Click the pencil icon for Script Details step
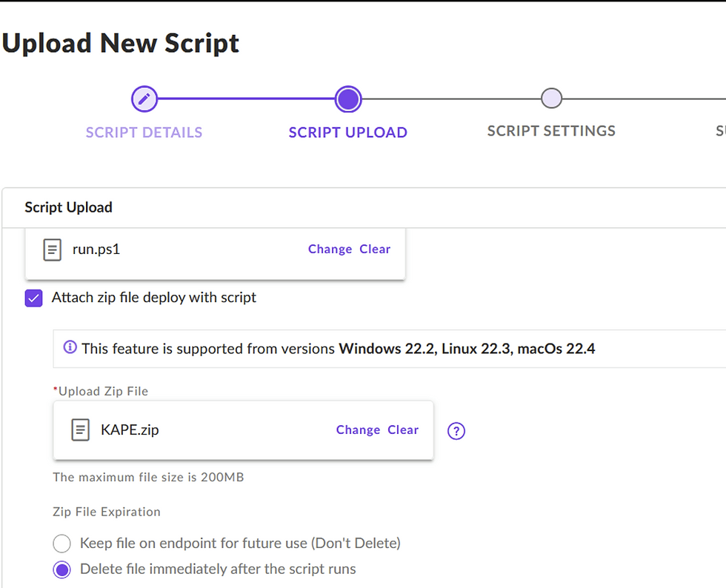The height and width of the screenshot is (588, 726). (x=144, y=98)
